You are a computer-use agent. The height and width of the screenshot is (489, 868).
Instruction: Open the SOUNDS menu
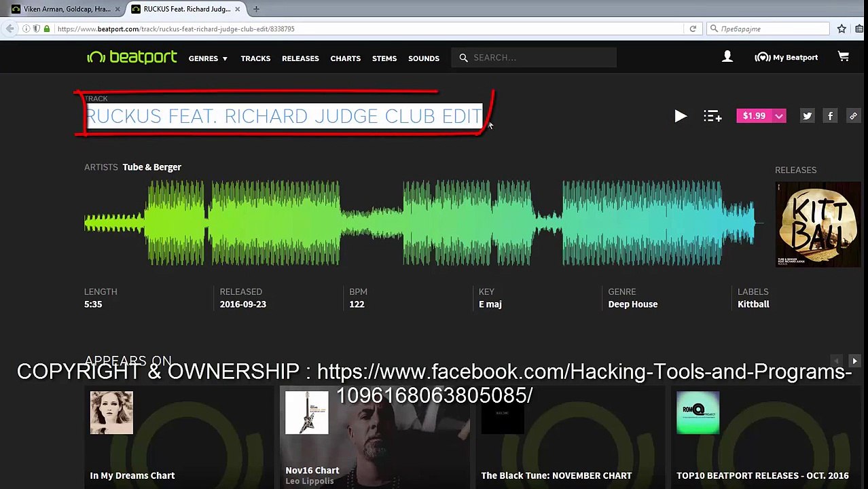(424, 58)
